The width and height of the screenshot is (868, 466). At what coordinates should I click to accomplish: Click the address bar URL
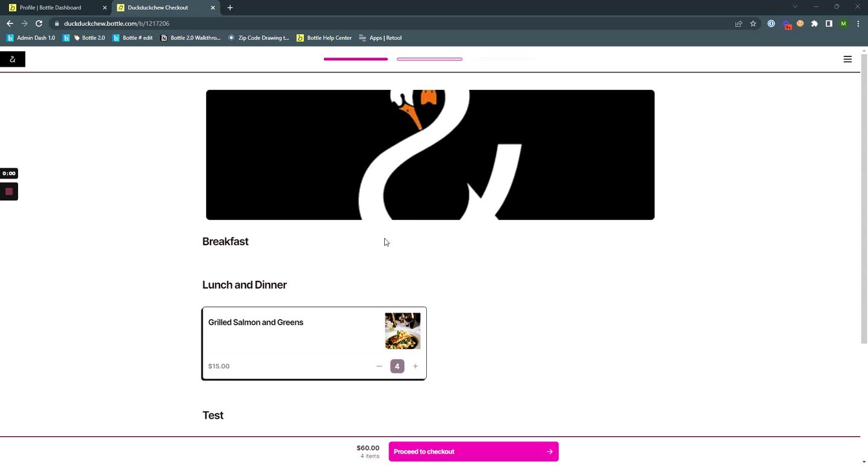tap(117, 23)
